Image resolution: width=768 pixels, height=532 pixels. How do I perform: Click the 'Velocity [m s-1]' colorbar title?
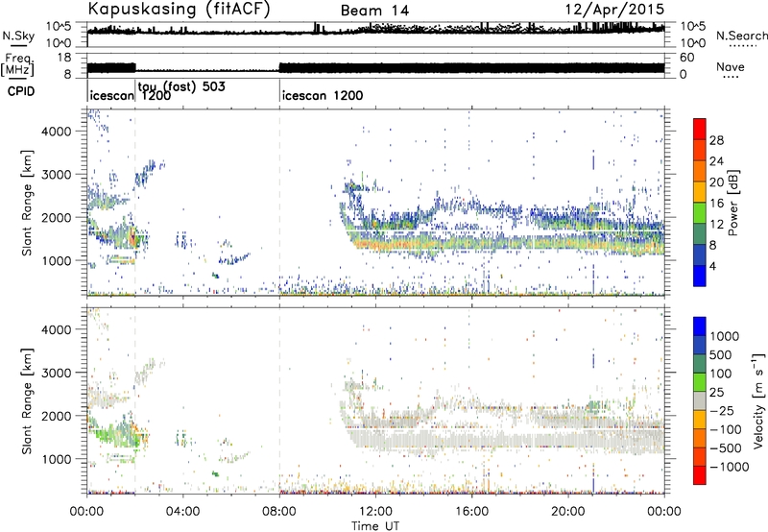(x=758, y=400)
